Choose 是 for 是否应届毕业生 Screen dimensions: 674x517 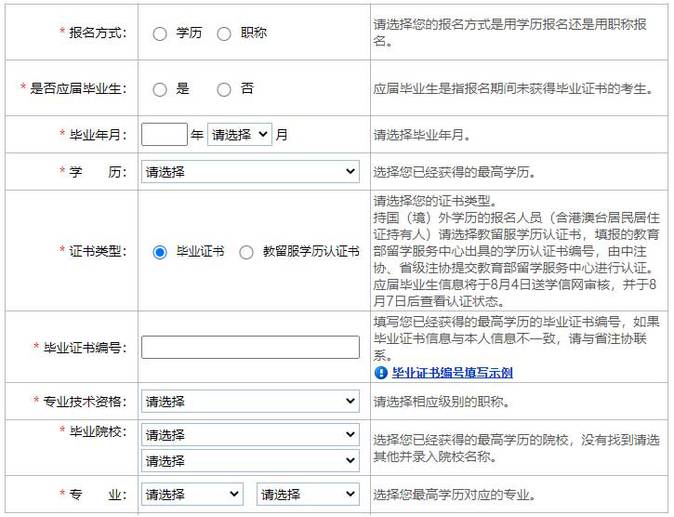160,89
